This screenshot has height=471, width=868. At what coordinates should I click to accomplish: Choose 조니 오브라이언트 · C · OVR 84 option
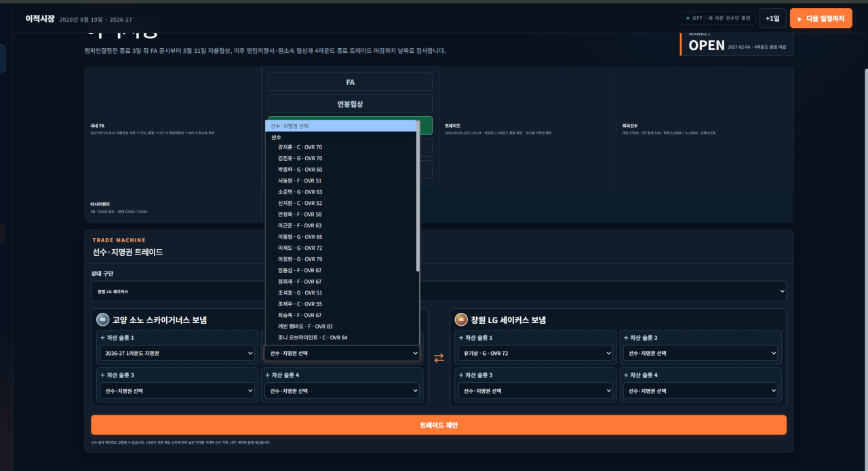(x=340, y=337)
